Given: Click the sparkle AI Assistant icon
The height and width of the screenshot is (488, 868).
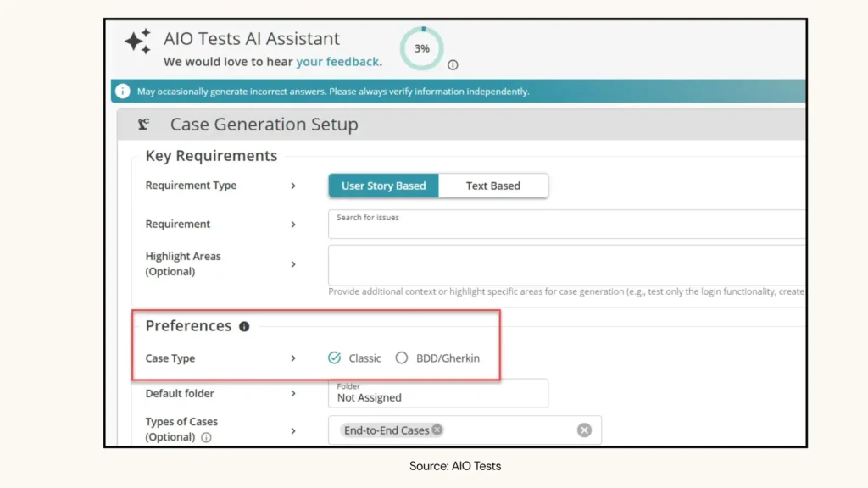Looking at the screenshot, I should [137, 40].
